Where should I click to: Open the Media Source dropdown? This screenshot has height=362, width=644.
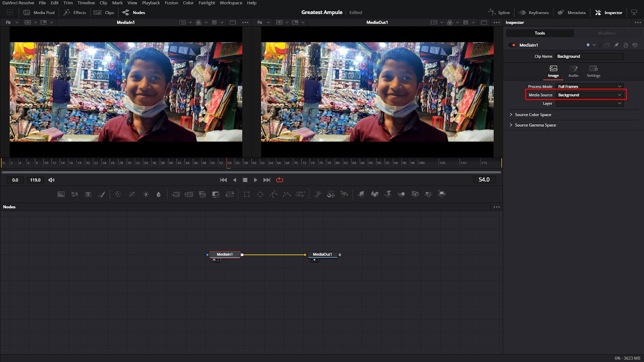tap(589, 95)
